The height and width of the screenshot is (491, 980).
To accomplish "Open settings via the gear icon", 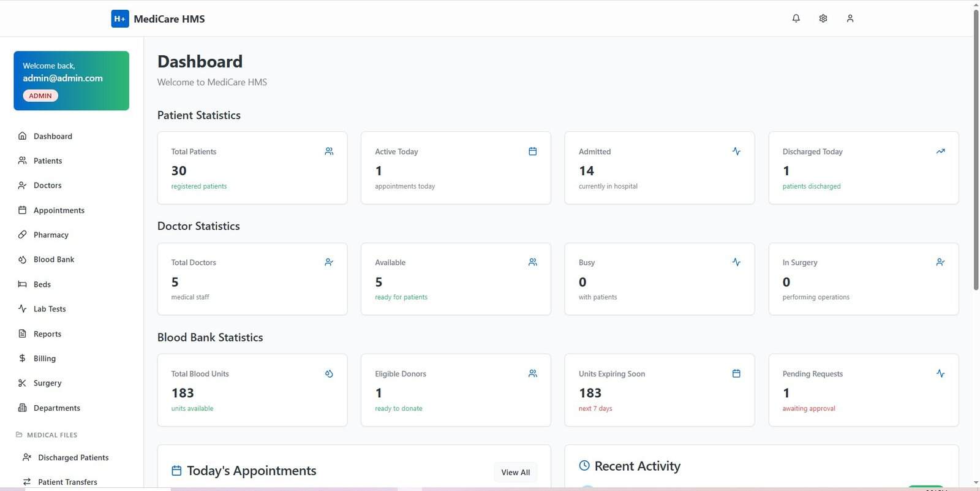I will click(x=823, y=18).
